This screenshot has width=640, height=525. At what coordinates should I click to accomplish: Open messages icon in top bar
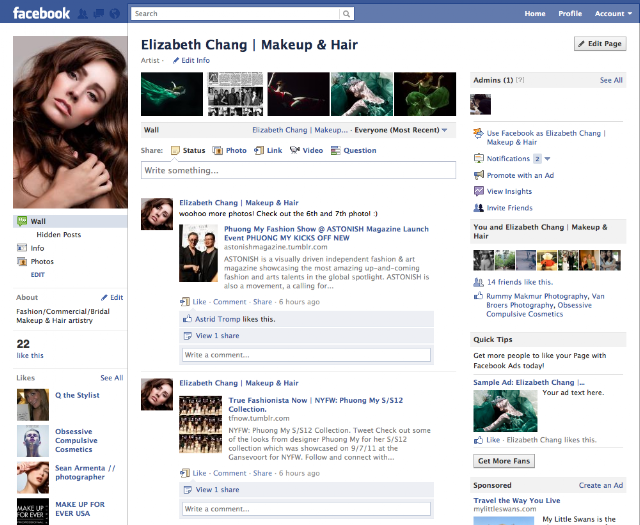pyautogui.click(x=99, y=14)
